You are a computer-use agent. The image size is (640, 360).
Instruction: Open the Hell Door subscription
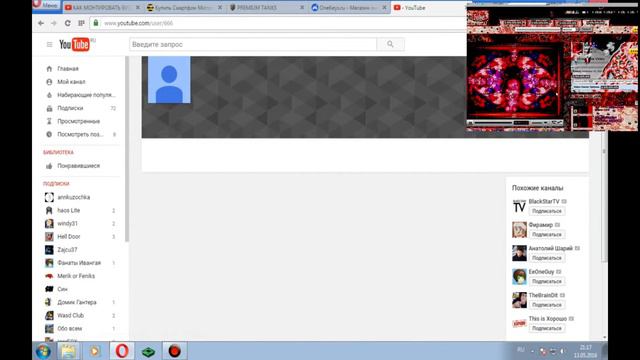pyautogui.click(x=81, y=236)
